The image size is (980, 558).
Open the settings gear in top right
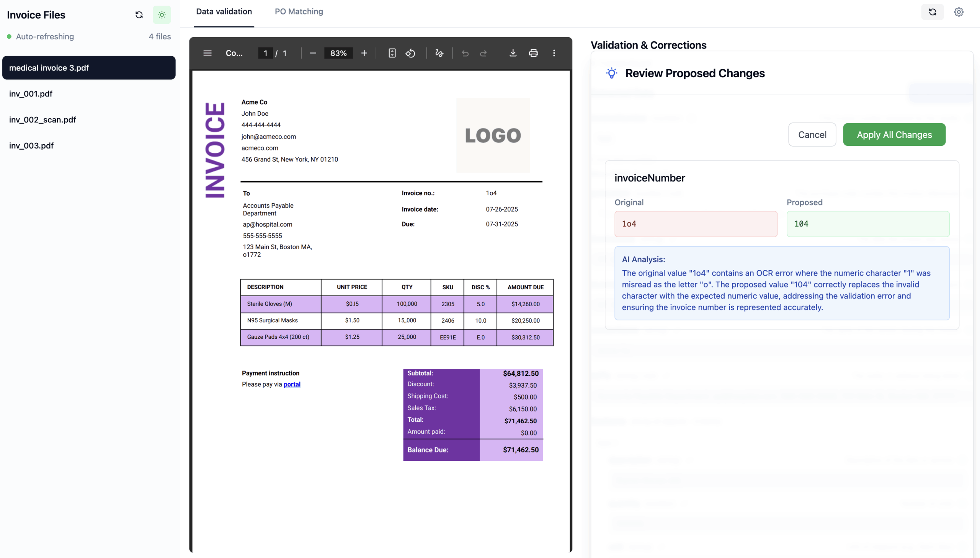[x=959, y=12]
